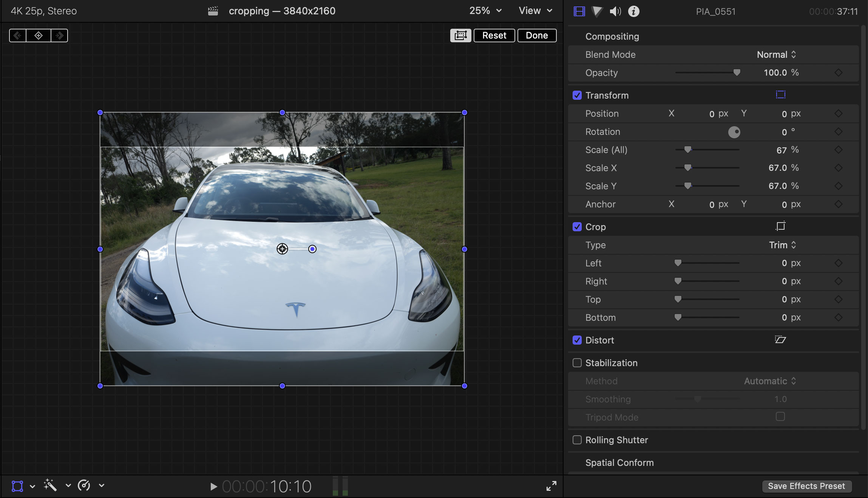
Task: Click the info icon in top bar
Action: [634, 11]
